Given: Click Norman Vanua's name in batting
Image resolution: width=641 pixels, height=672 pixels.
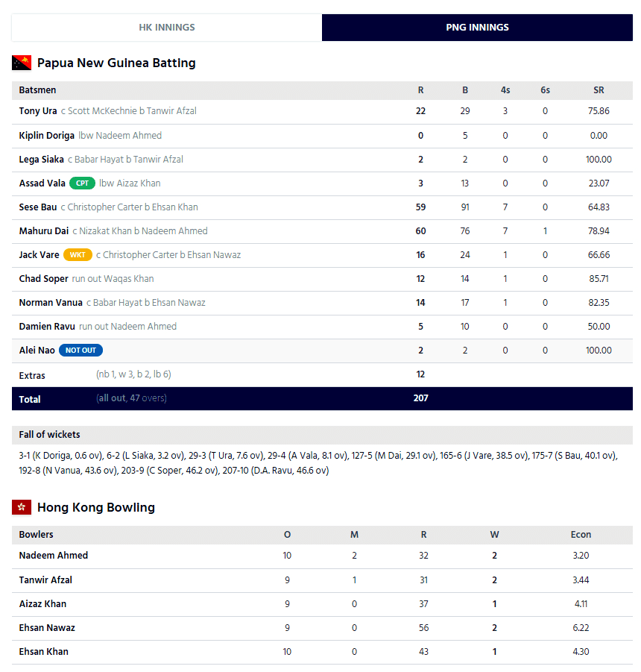Looking at the screenshot, I should click(46, 303).
